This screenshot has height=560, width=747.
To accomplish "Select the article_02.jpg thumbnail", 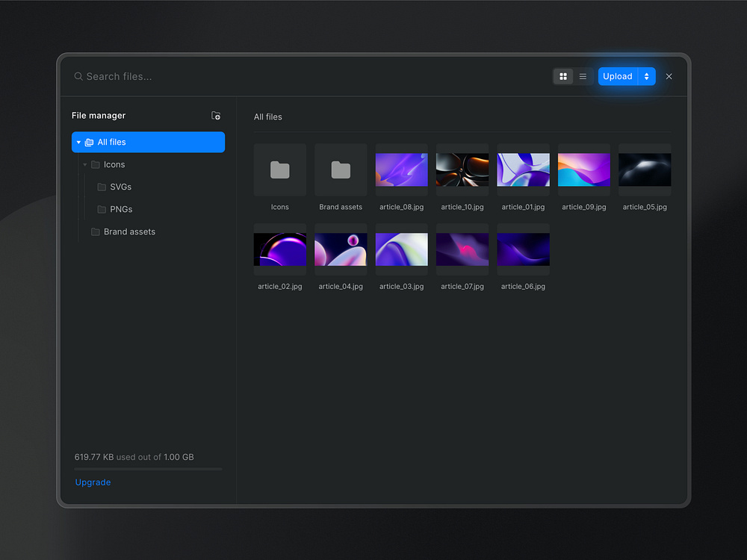I will pos(280,249).
